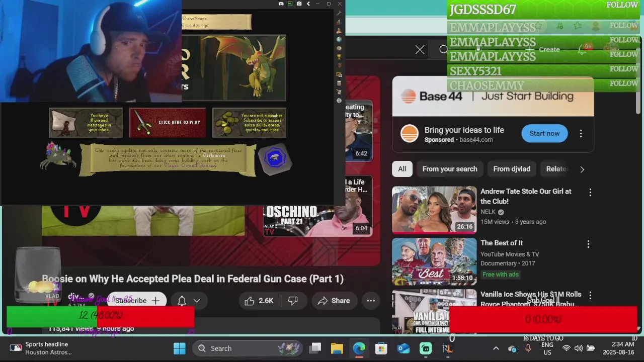Open the Info panel icon in RuneLite sidebar

pyautogui.click(x=339, y=101)
